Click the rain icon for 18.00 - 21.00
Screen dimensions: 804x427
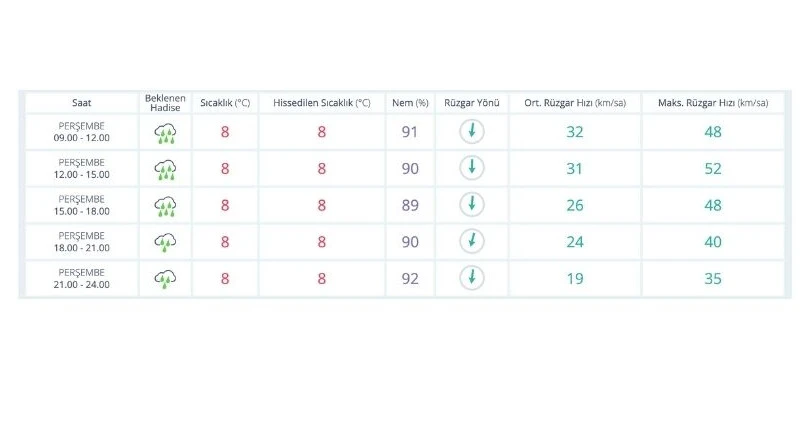[x=165, y=242]
